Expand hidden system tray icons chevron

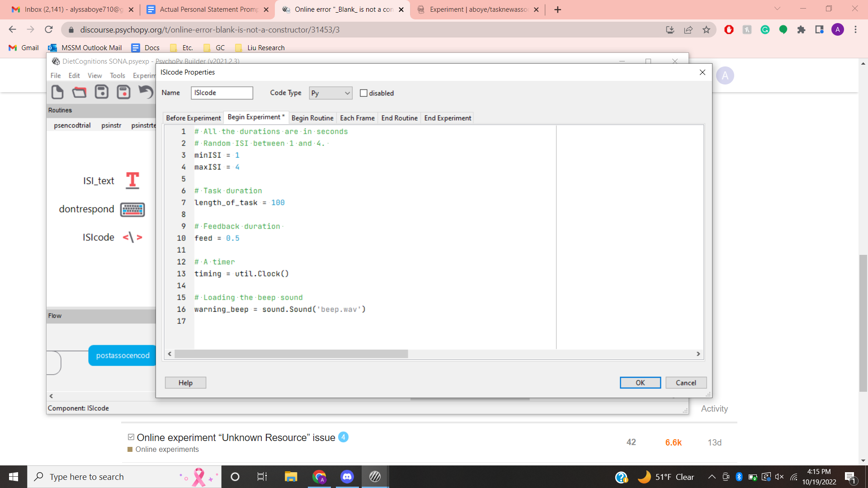pyautogui.click(x=712, y=477)
